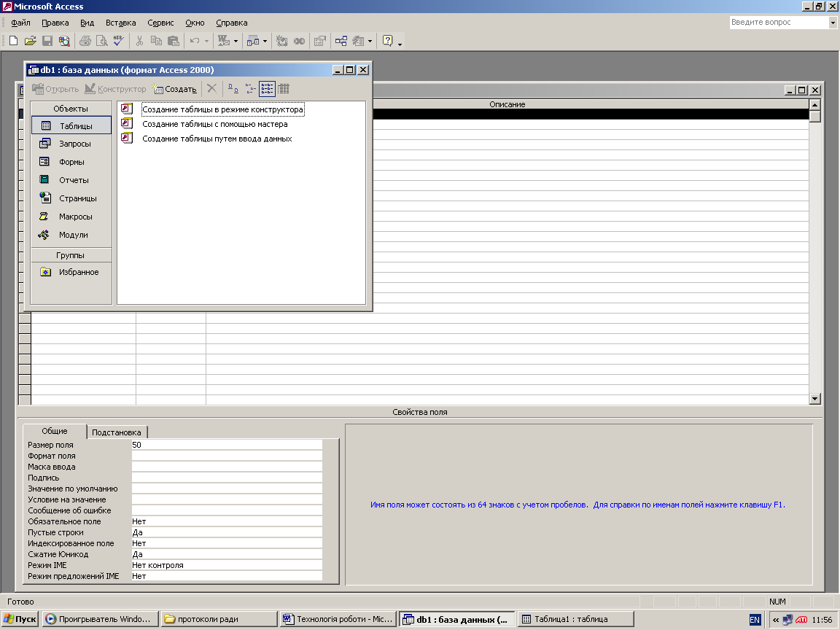Select the Общие tab
This screenshot has width=840, height=630.
point(55,431)
